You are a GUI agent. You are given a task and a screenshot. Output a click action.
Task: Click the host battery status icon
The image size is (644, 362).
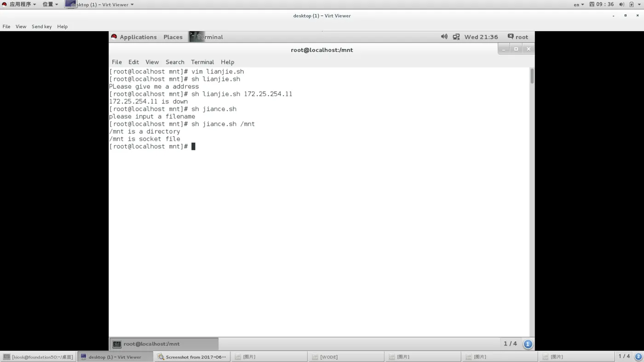click(x=632, y=5)
